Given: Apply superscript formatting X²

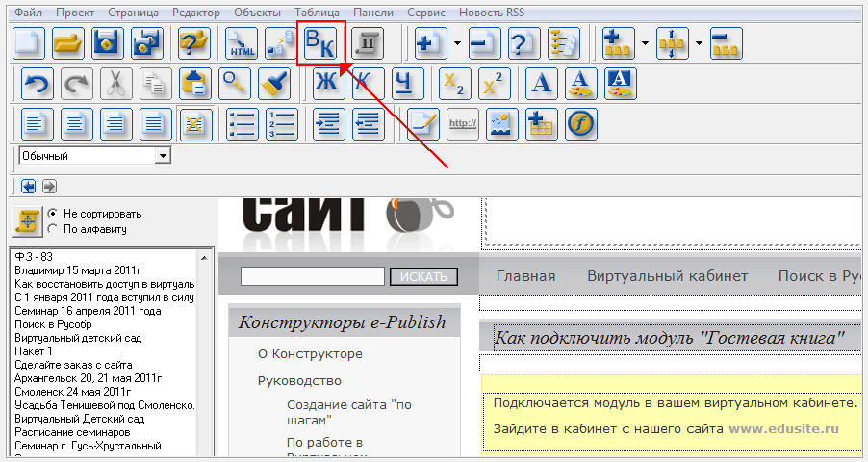Looking at the screenshot, I should [495, 84].
